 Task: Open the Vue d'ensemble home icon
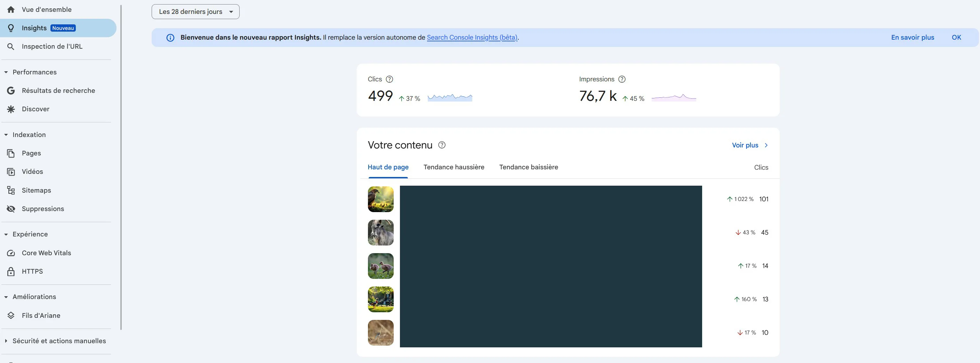(11, 9)
